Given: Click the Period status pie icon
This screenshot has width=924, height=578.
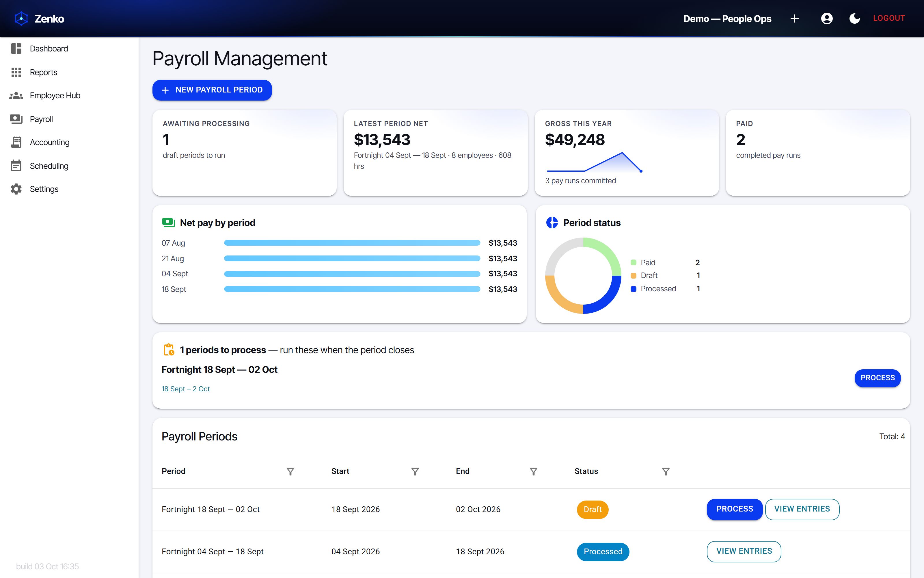Looking at the screenshot, I should (552, 223).
